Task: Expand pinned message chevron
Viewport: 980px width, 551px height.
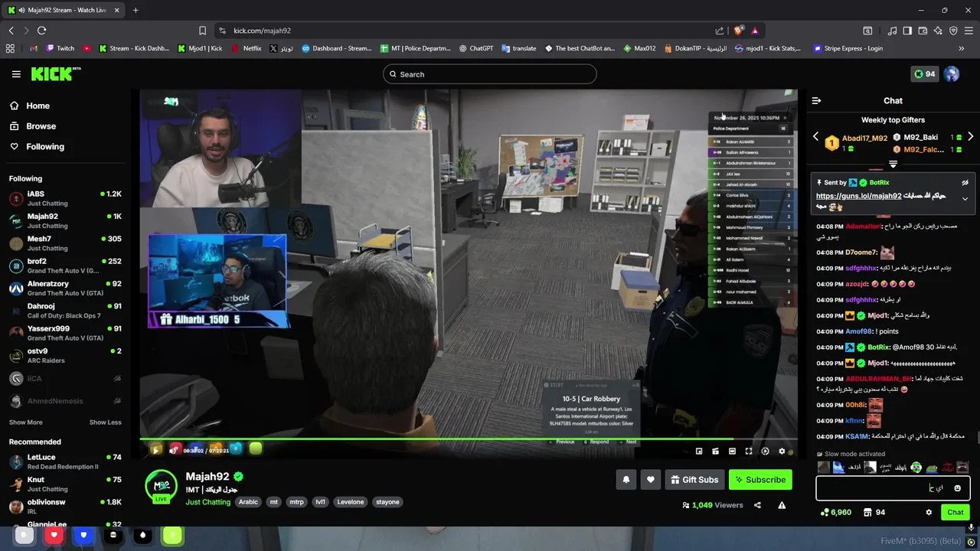Action: pyautogui.click(x=965, y=199)
